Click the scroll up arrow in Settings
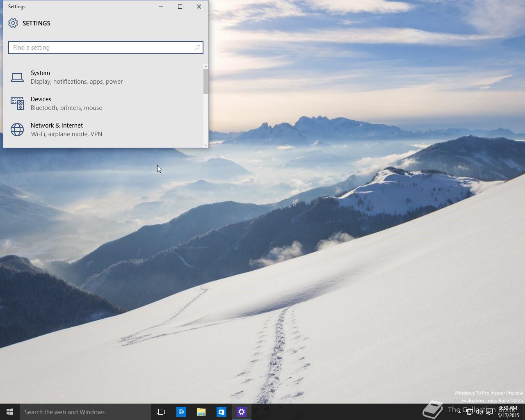Viewport: 525px width, 420px height. (206, 66)
